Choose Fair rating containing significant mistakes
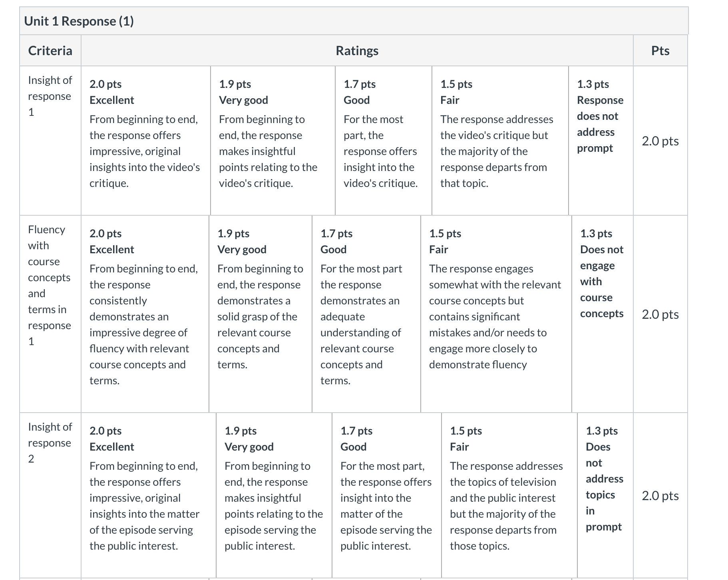The height and width of the screenshot is (580, 728). pos(496,314)
